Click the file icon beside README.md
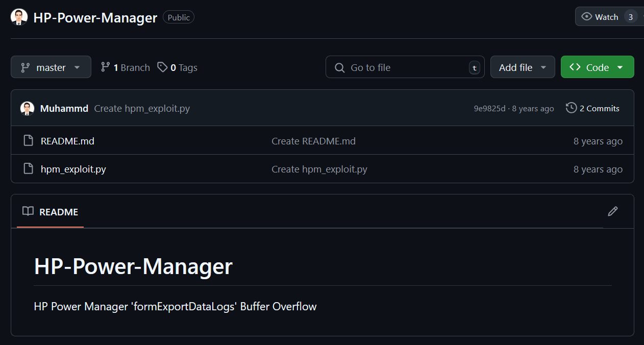This screenshot has width=644, height=345. point(29,140)
